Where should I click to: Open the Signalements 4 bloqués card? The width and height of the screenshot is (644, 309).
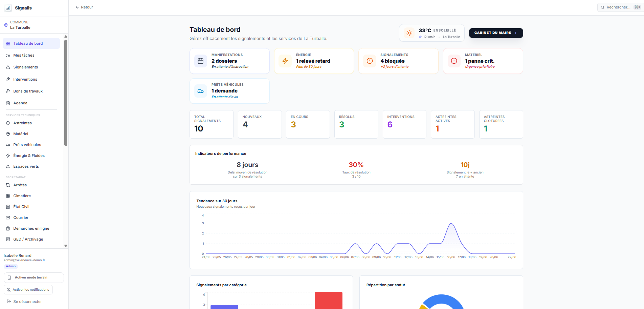pos(398,61)
